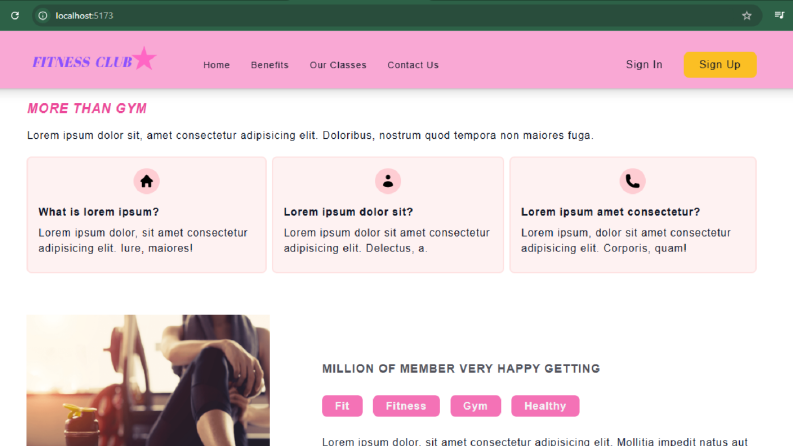Open the browser media control icon

[779, 15]
